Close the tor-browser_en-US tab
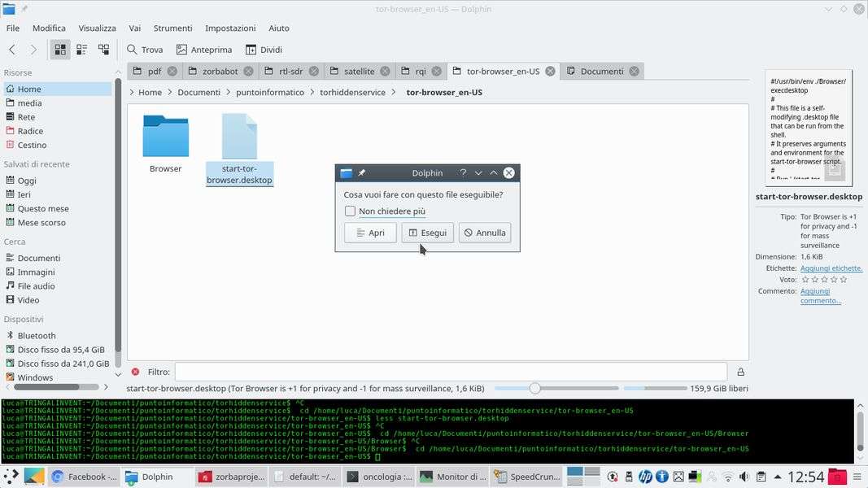The height and width of the screenshot is (488, 868). (550, 72)
